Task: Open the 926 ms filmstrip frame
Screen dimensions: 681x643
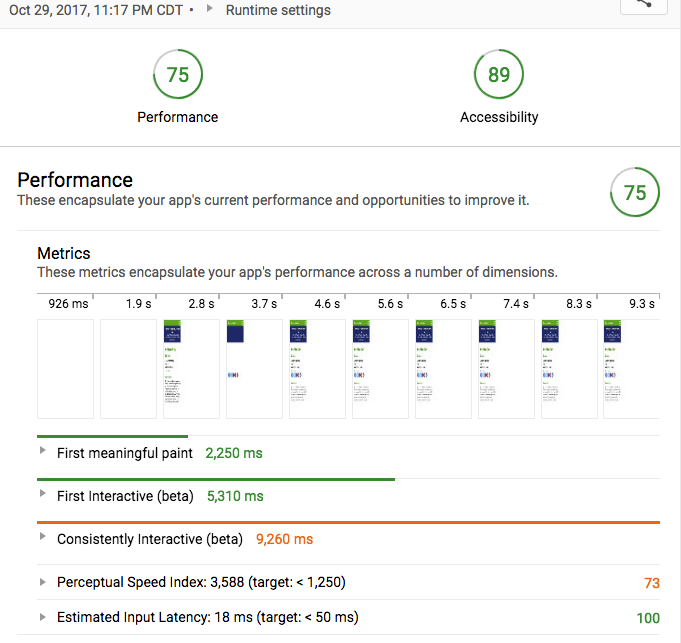Action: point(65,368)
